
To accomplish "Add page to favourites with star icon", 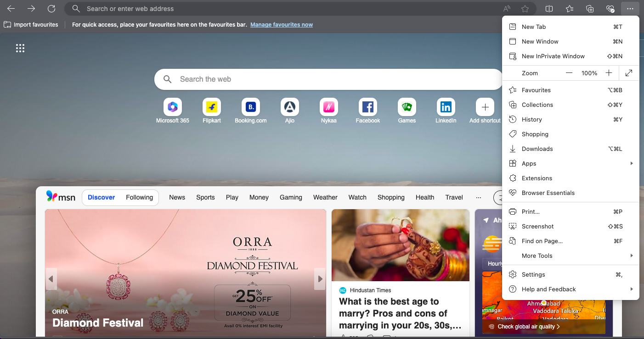I will 525,9.
